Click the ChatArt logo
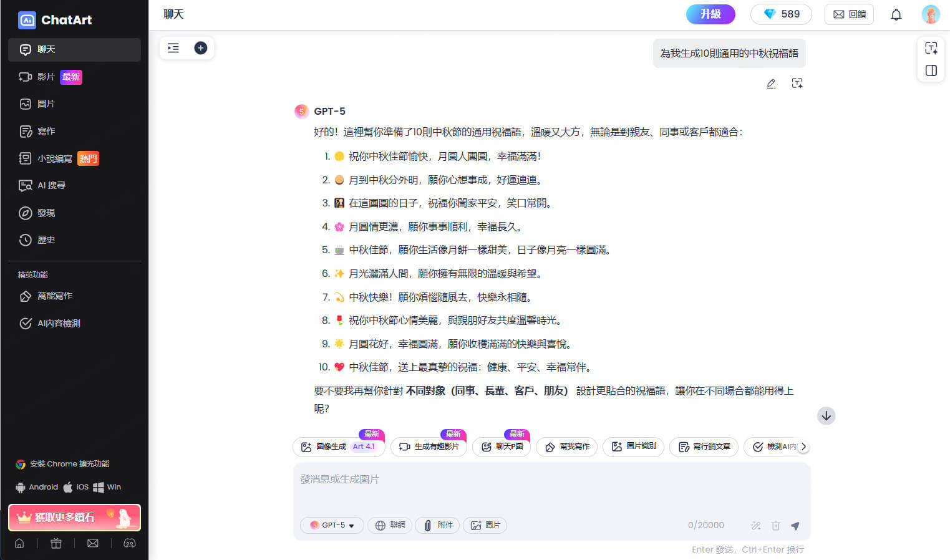Viewport: 950px width, 560px height. pyautogui.click(x=55, y=20)
